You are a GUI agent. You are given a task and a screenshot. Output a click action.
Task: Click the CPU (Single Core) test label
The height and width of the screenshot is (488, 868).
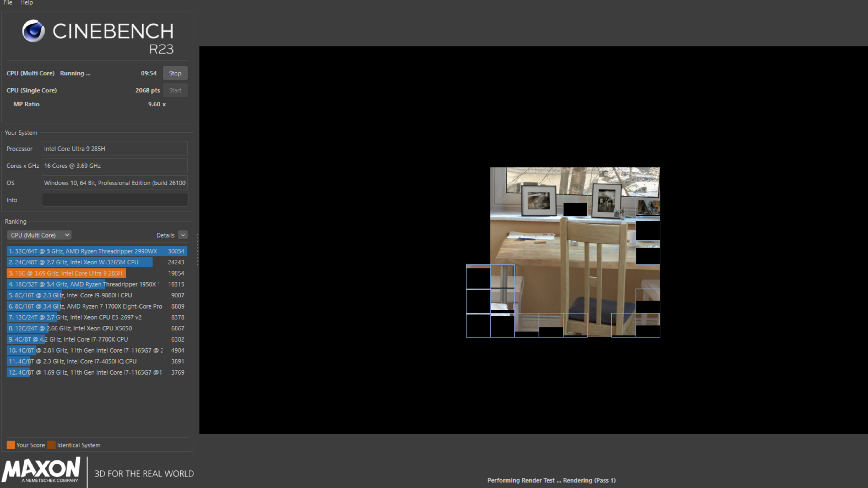pos(32,90)
